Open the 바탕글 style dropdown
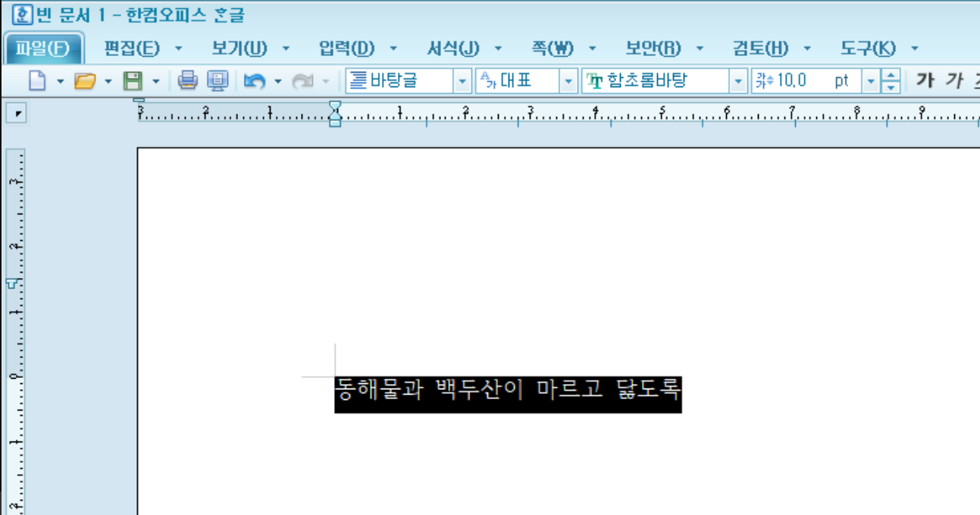 tap(462, 81)
